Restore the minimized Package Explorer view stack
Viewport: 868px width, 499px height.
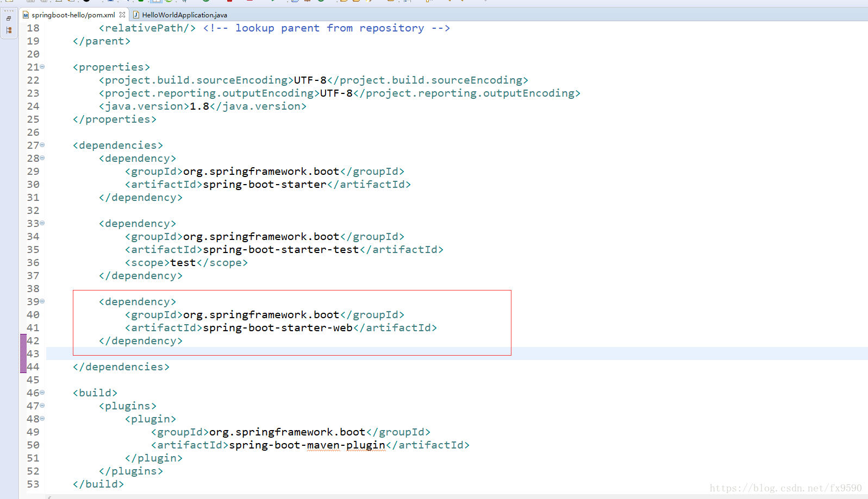(9, 18)
